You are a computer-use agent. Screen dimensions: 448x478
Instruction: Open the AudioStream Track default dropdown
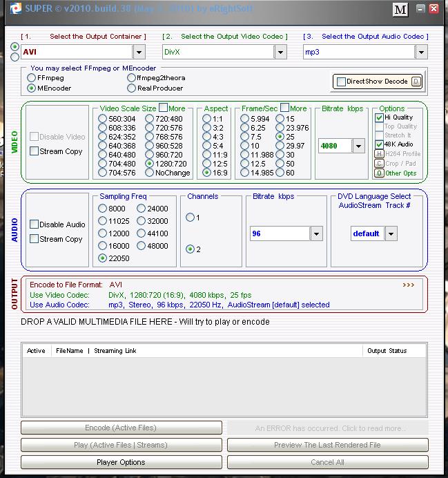point(391,233)
